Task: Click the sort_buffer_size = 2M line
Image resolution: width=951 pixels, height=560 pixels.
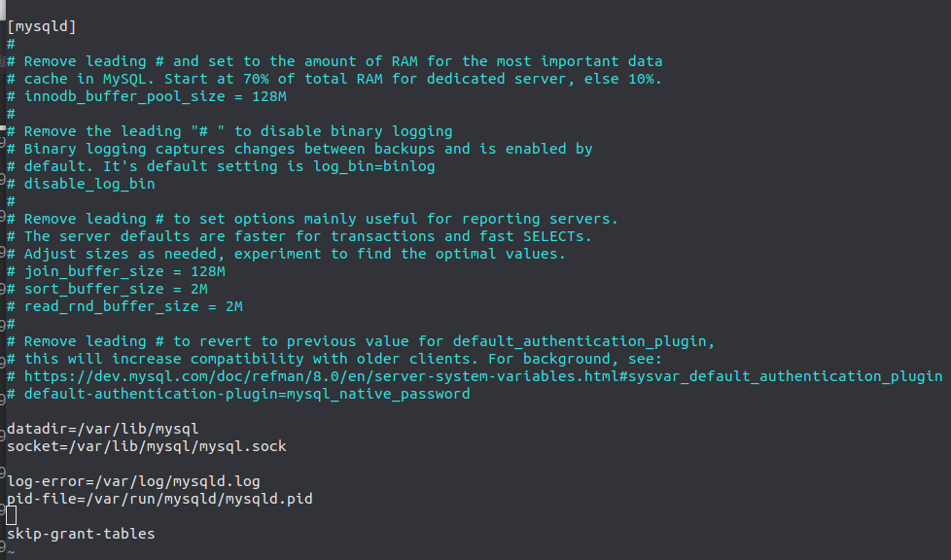Action: tap(107, 289)
